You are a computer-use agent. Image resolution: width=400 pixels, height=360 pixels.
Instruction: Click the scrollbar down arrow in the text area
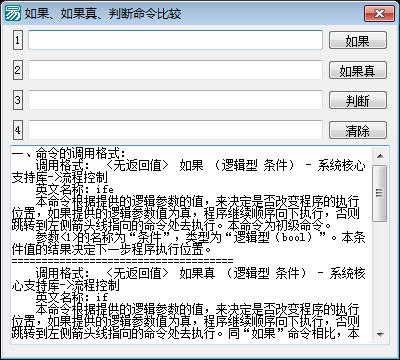(380, 334)
